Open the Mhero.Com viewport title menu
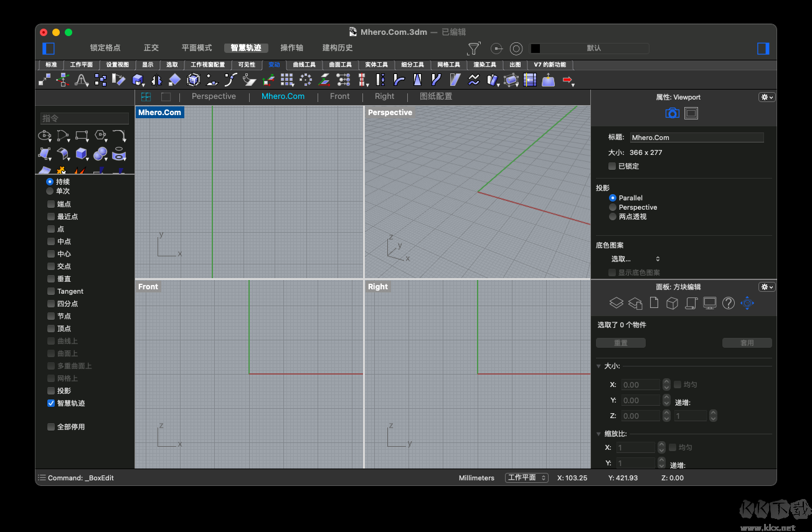Viewport: 812px width, 532px height. tap(159, 113)
